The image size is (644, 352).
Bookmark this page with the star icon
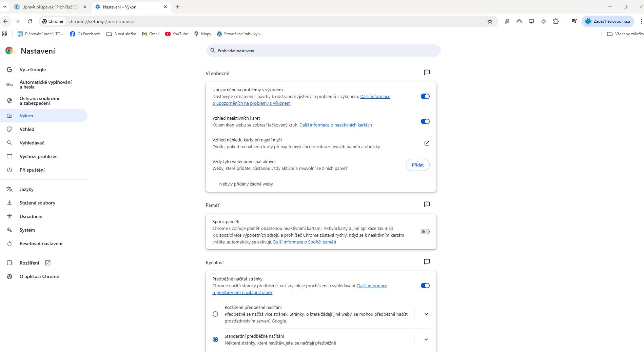coord(490,21)
